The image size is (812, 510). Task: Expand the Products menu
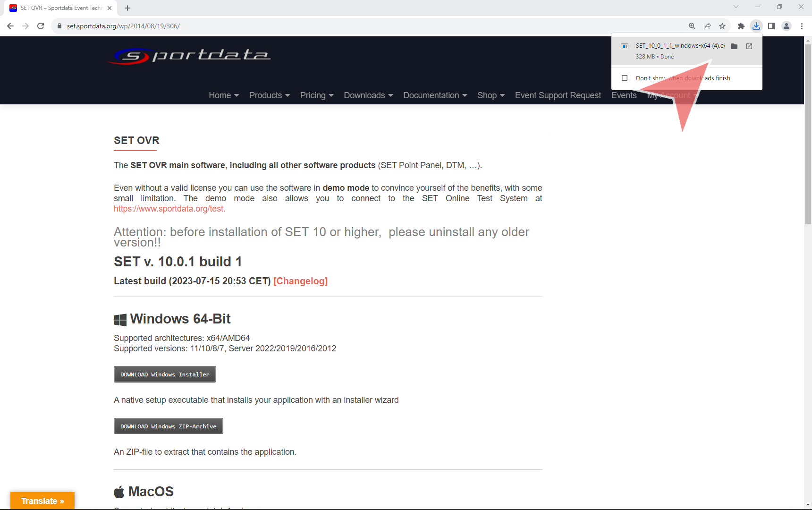point(270,95)
